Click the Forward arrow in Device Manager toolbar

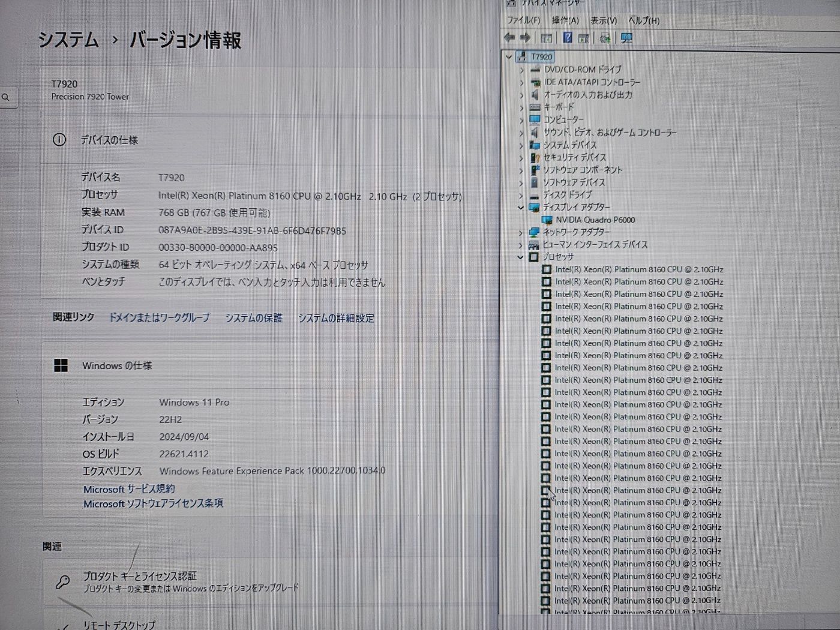click(x=525, y=38)
